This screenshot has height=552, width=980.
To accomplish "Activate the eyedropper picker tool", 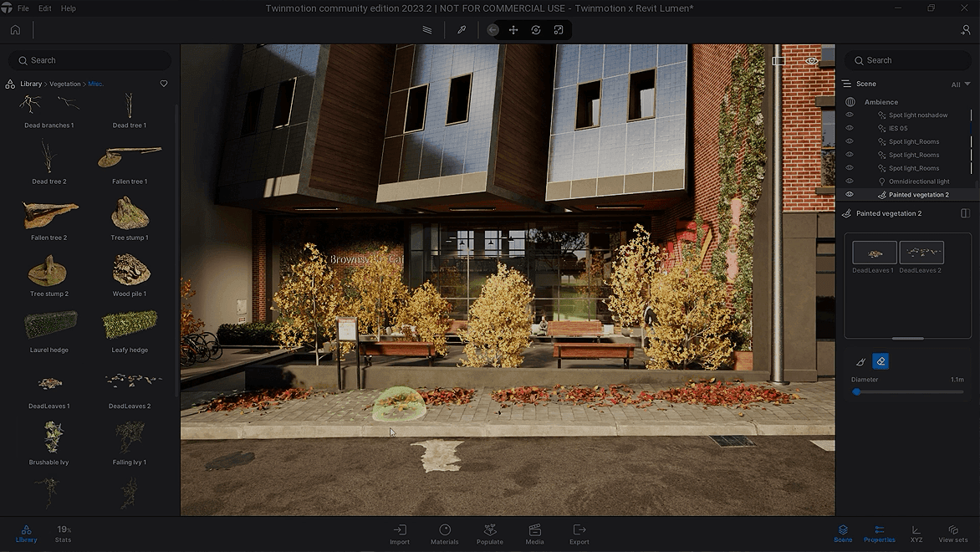I will tap(461, 29).
